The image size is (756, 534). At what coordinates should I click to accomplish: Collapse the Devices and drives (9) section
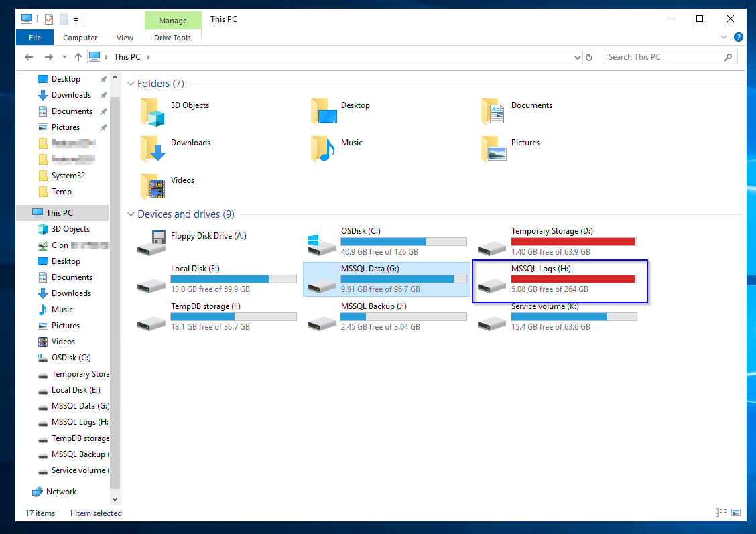(131, 214)
